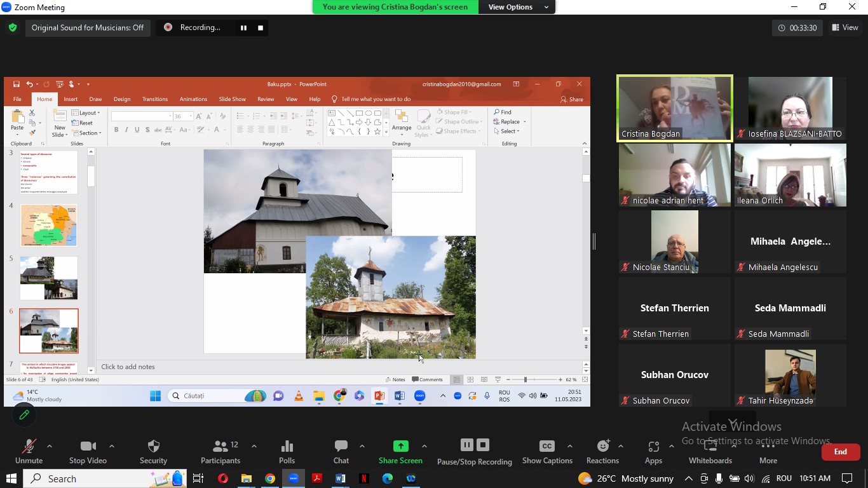Switch to the Insert ribbon tab
Image resolution: width=868 pixels, height=488 pixels.
(71, 99)
